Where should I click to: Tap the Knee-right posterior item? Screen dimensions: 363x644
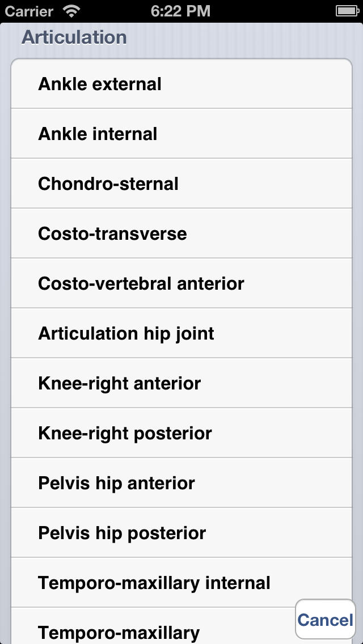click(181, 434)
